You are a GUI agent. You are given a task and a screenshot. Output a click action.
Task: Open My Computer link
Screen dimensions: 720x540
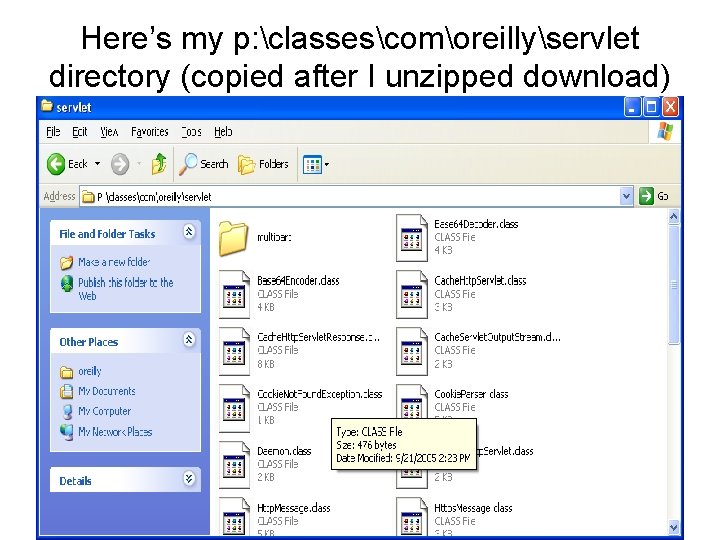tap(105, 411)
